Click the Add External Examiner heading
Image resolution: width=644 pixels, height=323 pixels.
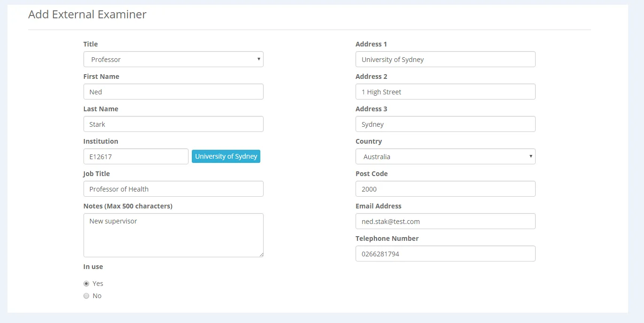coord(87,15)
